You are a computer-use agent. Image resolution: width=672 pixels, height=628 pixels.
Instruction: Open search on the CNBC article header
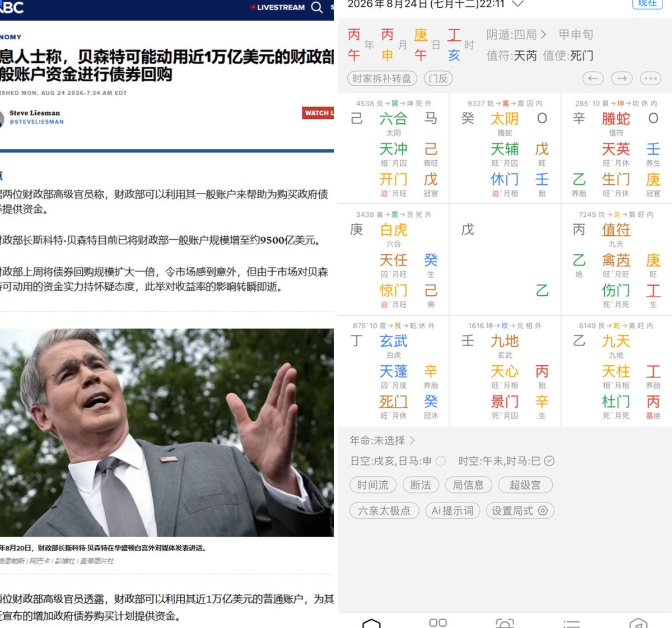tap(317, 7)
